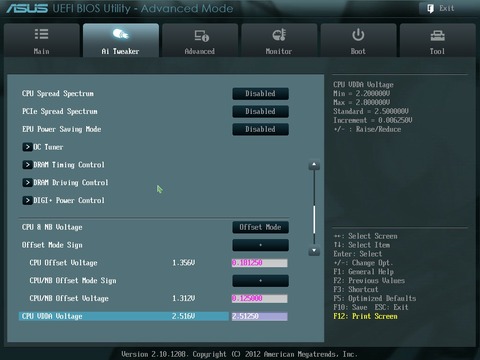Click the 2.516V VDDA voltage reading
Viewport: 480px width, 360px height.
pyautogui.click(x=184, y=316)
